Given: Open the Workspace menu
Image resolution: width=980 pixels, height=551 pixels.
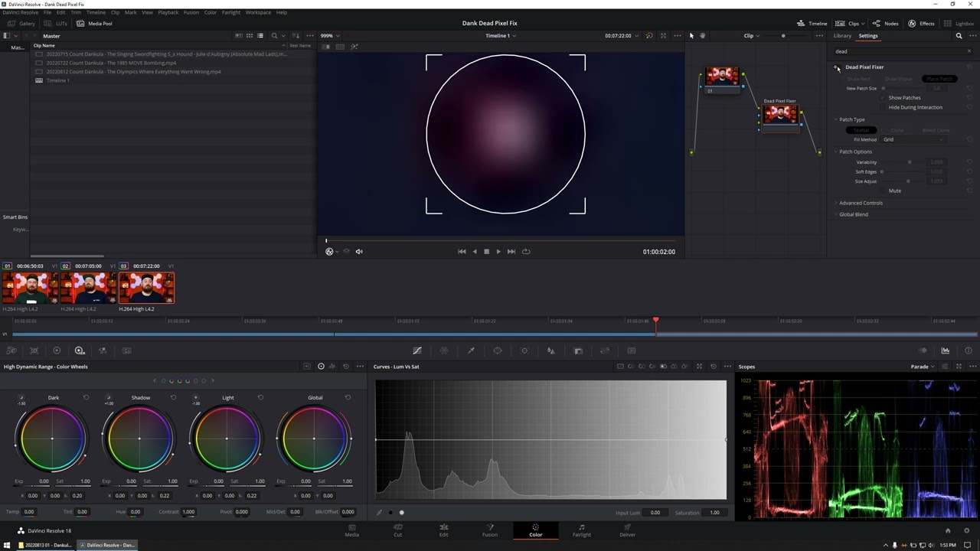Looking at the screenshot, I should click(258, 12).
